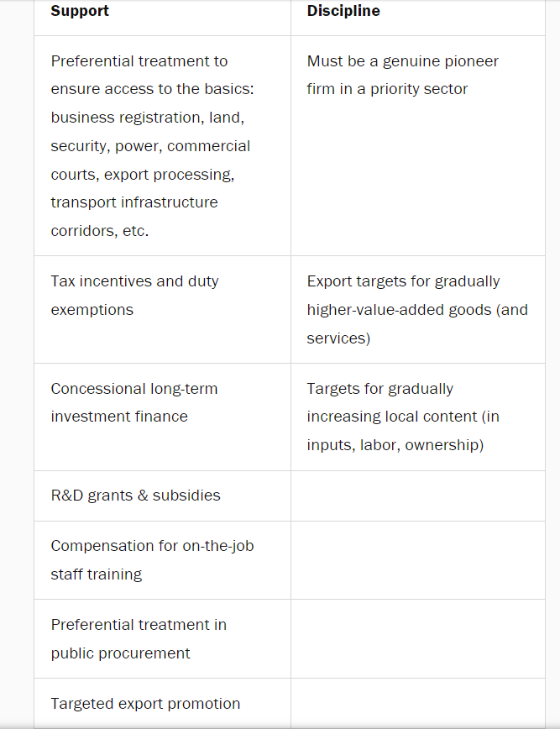Click the 'business registration, land,' text line
Image resolution: width=560 pixels, height=729 pixels.
point(148,118)
